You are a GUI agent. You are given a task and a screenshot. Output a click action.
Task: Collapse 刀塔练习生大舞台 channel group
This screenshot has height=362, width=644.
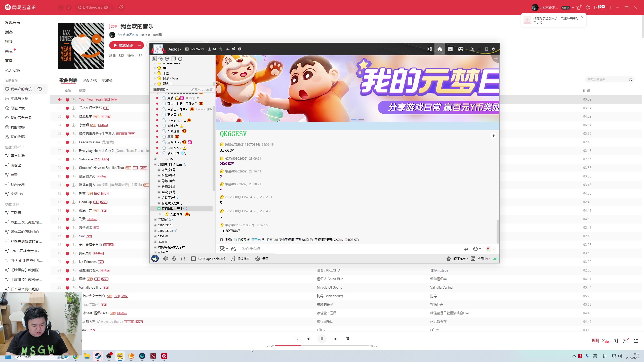[x=155, y=164]
